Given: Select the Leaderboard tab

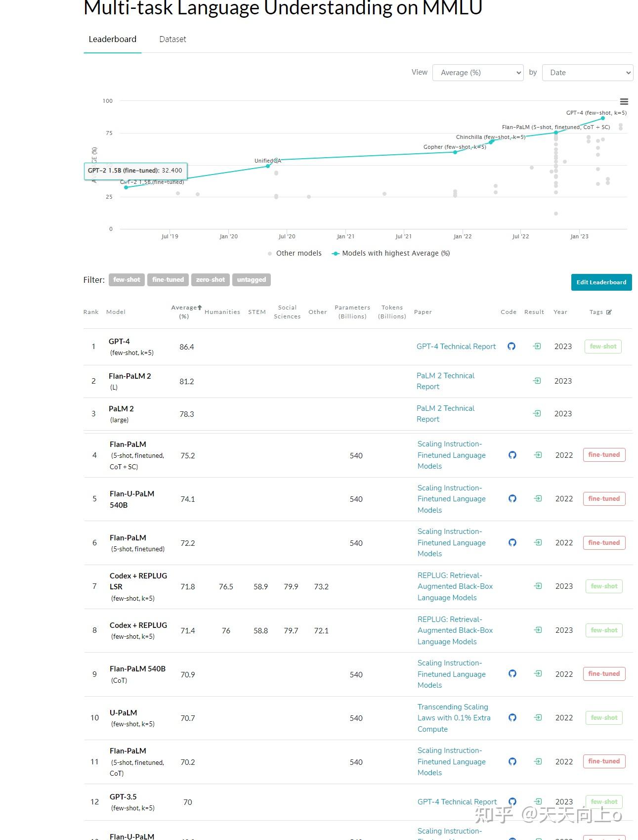Looking at the screenshot, I should [x=112, y=39].
